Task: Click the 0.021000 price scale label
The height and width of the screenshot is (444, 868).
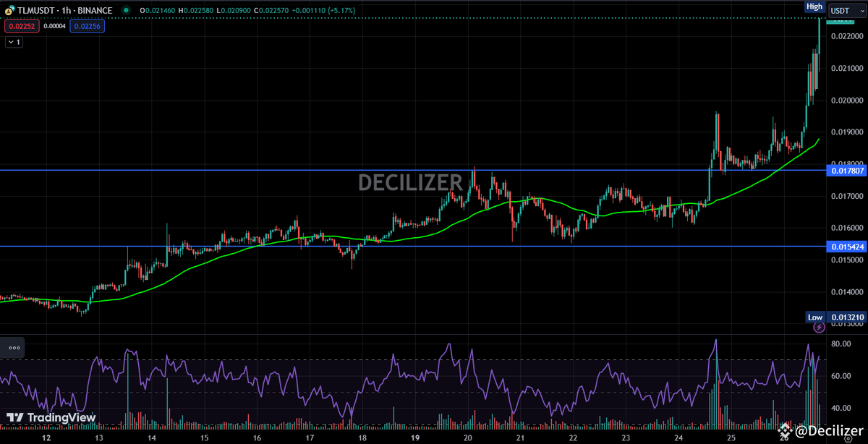Action: click(x=846, y=68)
